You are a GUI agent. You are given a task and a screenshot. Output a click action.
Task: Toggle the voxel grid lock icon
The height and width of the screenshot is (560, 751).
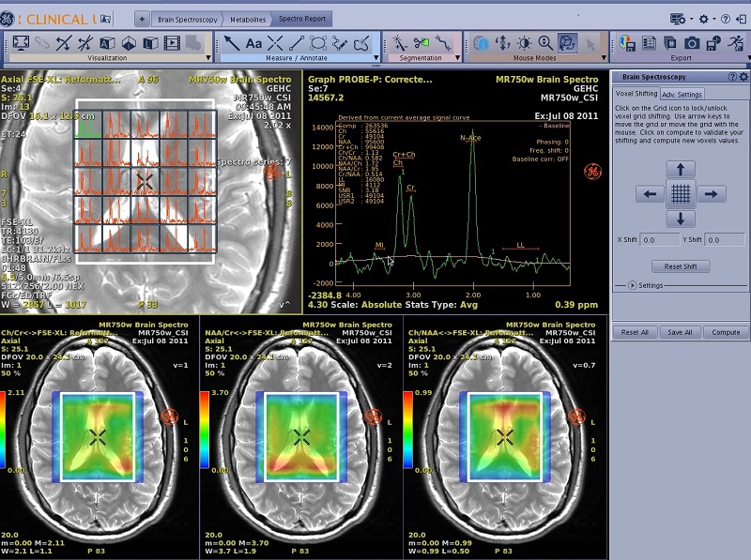pos(682,194)
